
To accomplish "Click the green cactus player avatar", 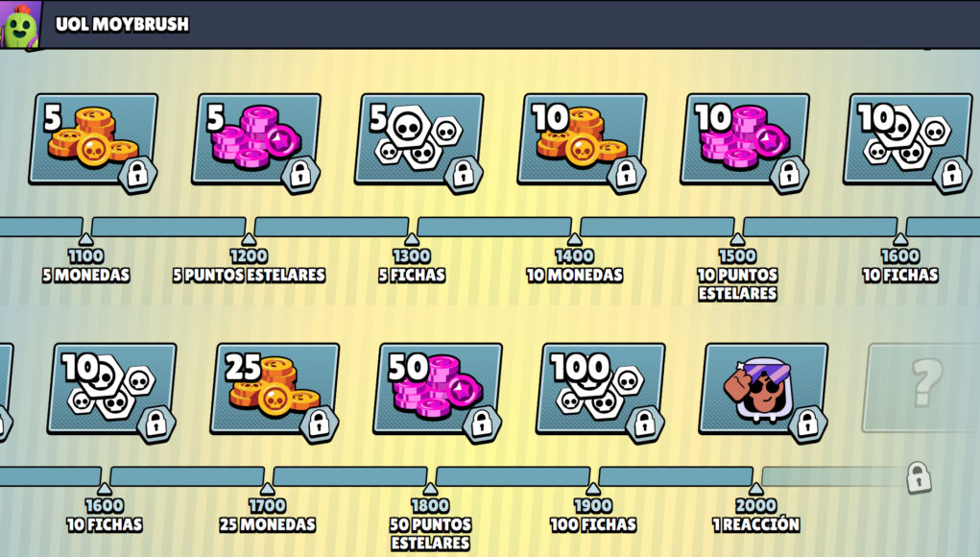I will [20, 25].
